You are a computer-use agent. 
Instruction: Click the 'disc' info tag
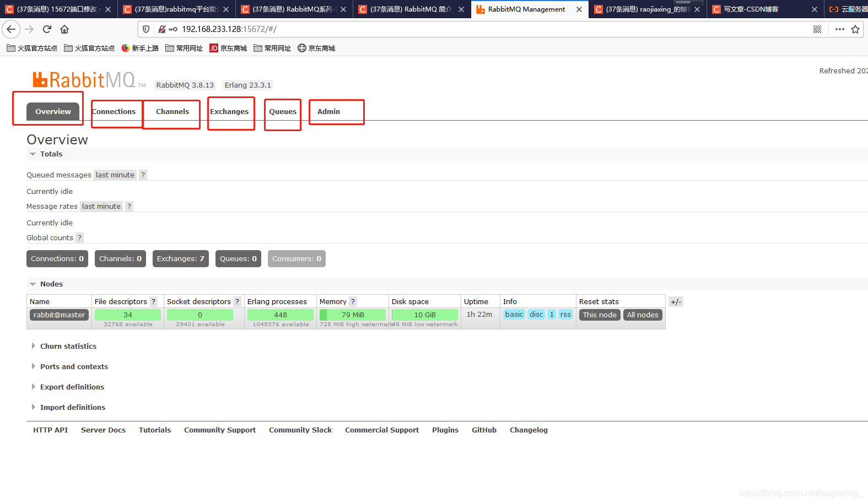click(x=536, y=315)
